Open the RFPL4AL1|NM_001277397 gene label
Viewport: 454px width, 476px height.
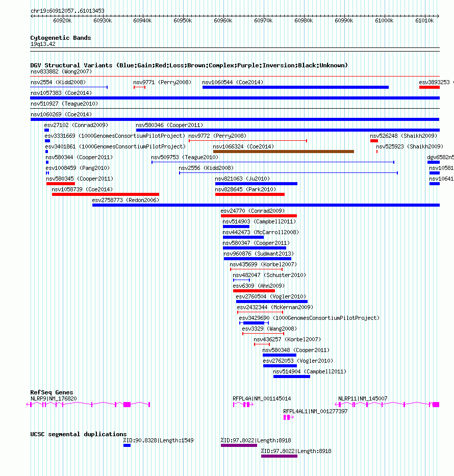coord(315,411)
